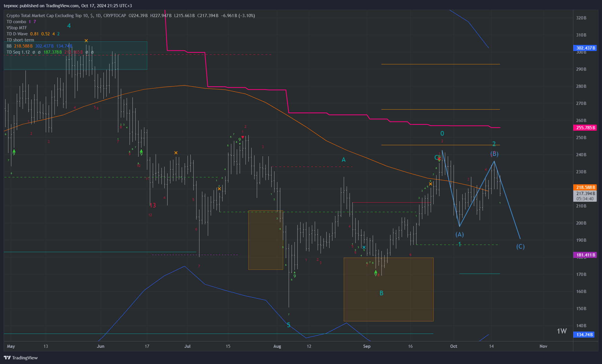Click the Oct label on the time axis
The image size is (602, 364).
click(x=454, y=346)
